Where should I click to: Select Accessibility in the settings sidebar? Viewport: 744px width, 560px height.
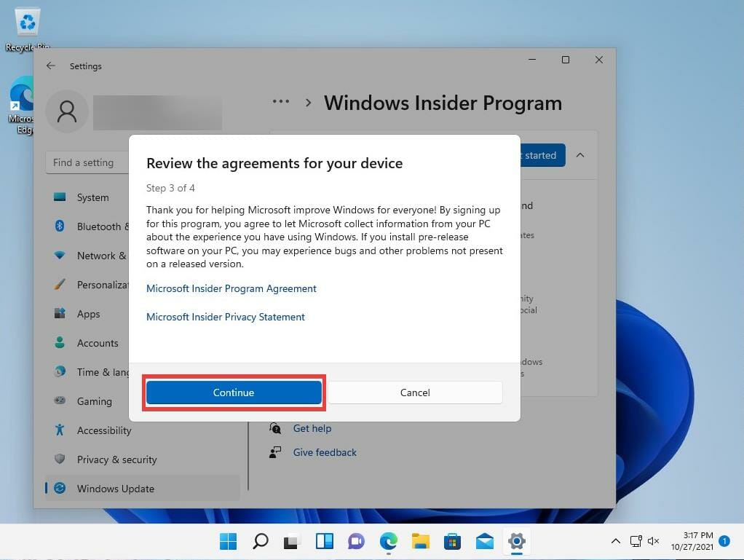pyautogui.click(x=143, y=430)
